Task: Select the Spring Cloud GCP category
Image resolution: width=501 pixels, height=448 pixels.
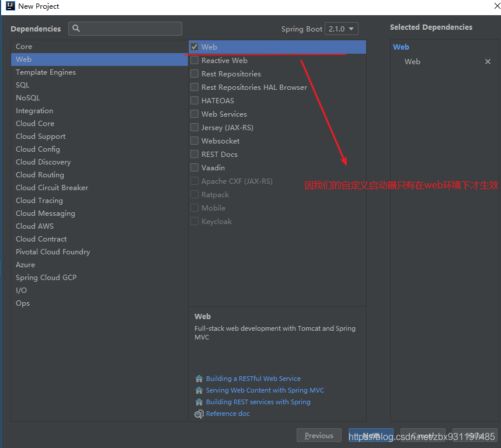Action: (99, 277)
